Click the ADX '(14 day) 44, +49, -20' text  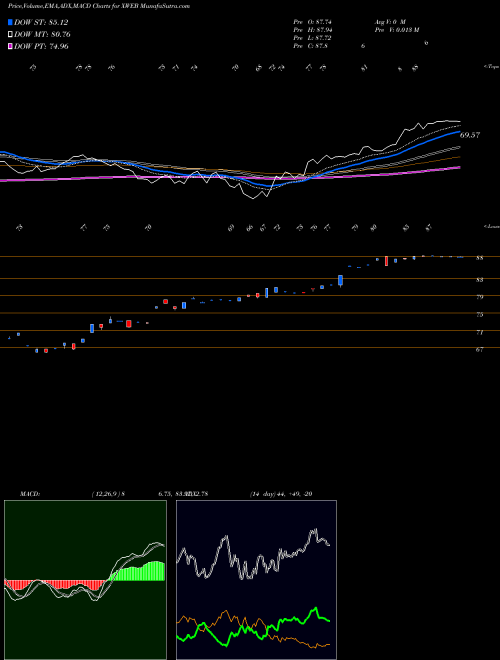click(x=280, y=494)
